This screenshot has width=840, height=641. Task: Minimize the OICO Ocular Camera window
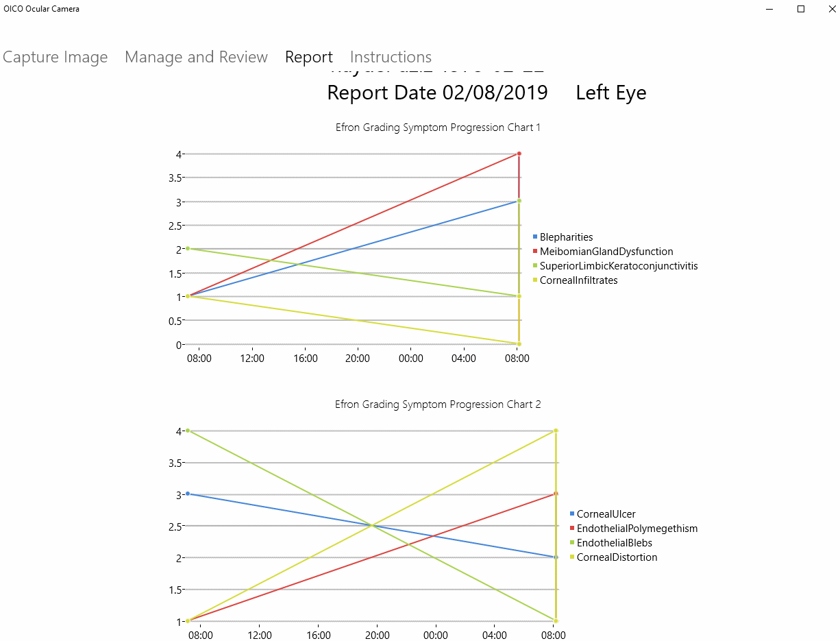tap(769, 9)
